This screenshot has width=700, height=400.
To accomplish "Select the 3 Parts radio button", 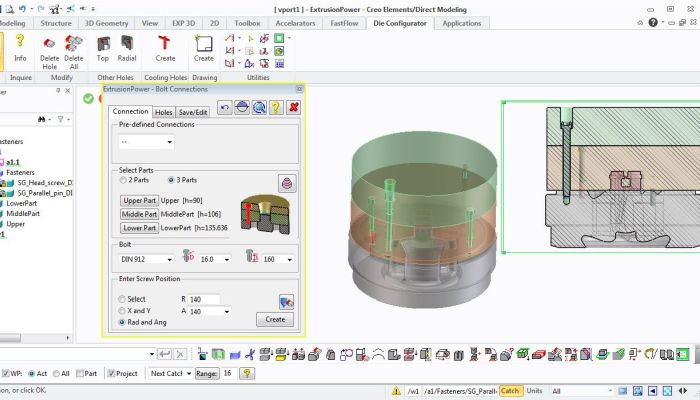I will (x=171, y=180).
